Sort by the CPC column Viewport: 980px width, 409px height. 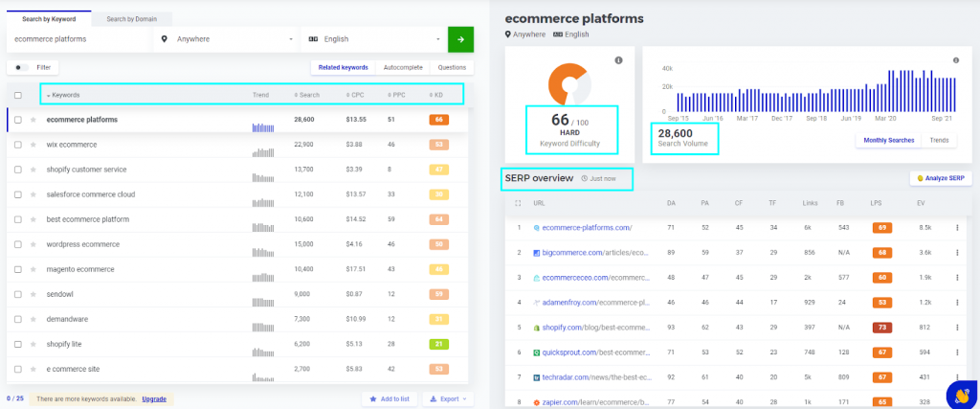(355, 95)
